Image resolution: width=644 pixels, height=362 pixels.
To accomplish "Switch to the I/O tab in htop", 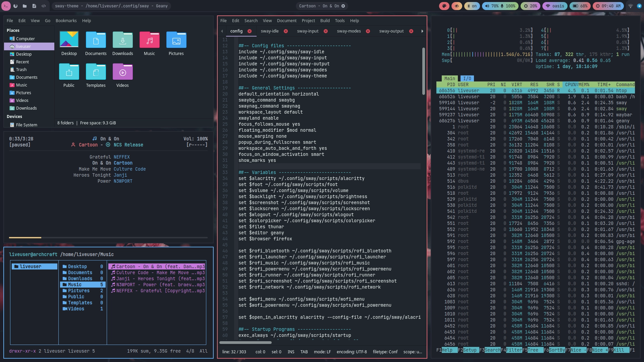I will [467, 78].
